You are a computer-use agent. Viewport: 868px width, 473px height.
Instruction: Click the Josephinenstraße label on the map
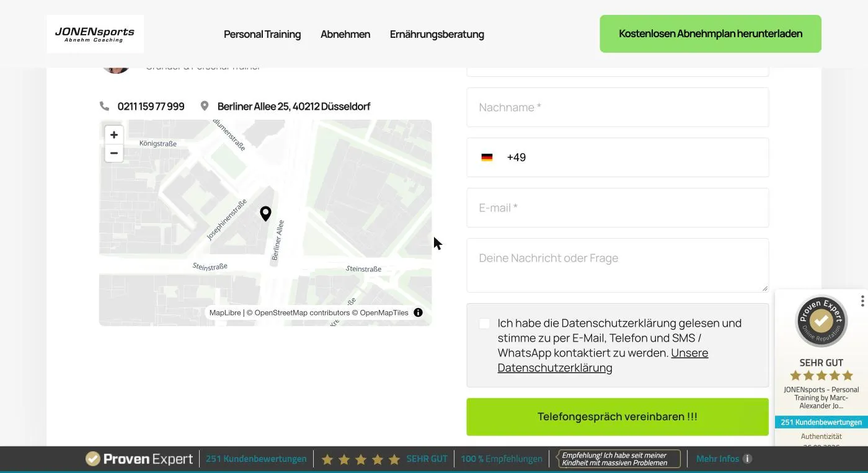[227, 219]
